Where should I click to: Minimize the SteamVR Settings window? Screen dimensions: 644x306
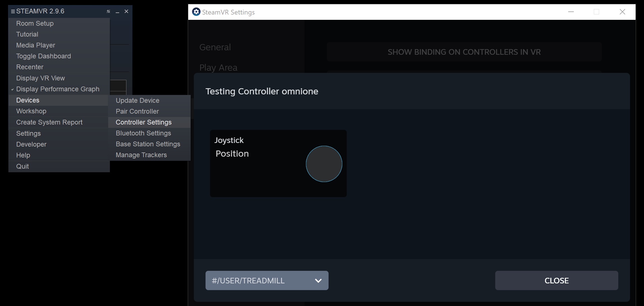click(x=571, y=12)
